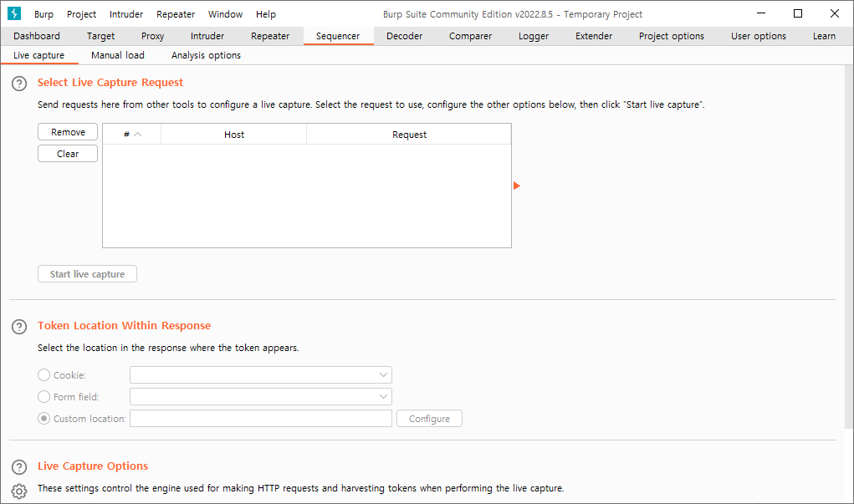Open the Burp menu
This screenshot has width=854, height=504.
pyautogui.click(x=43, y=14)
